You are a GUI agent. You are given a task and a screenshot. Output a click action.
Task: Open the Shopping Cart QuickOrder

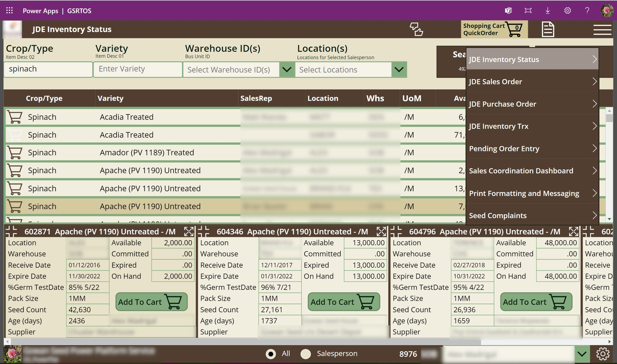pyautogui.click(x=494, y=29)
